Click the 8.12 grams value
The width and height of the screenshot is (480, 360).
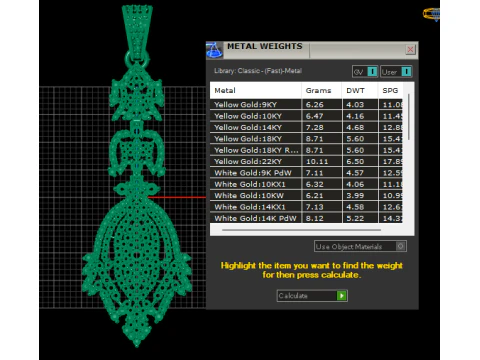pos(315,218)
